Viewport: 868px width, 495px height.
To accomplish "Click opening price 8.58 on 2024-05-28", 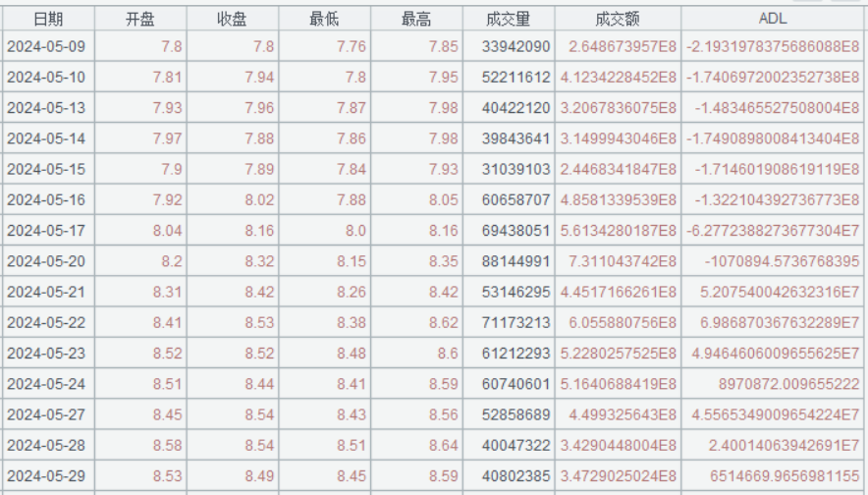I will 168,445.
